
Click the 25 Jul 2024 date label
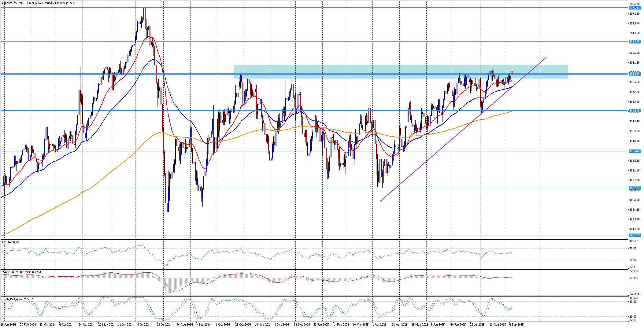(164, 325)
